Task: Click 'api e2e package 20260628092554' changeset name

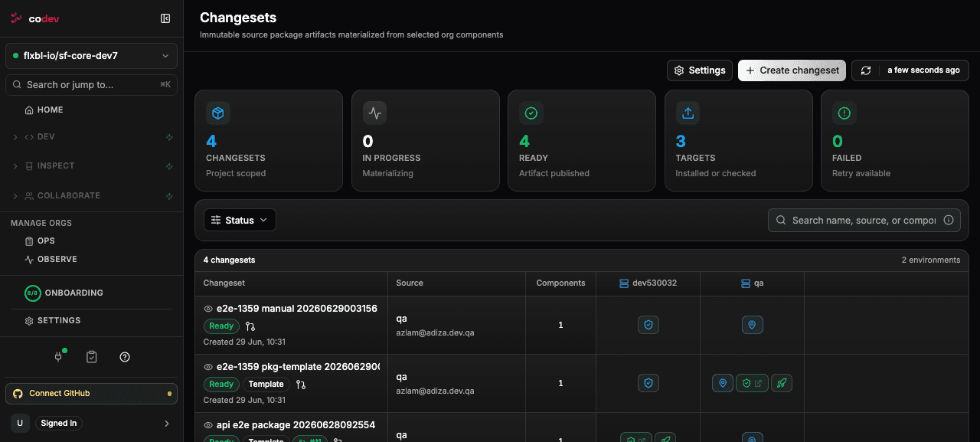Action: [296, 424]
